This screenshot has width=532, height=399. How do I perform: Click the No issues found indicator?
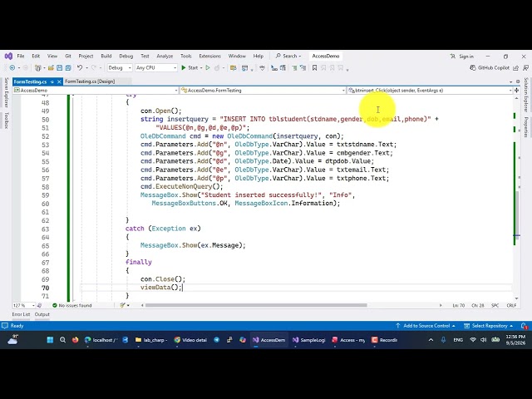point(72,305)
